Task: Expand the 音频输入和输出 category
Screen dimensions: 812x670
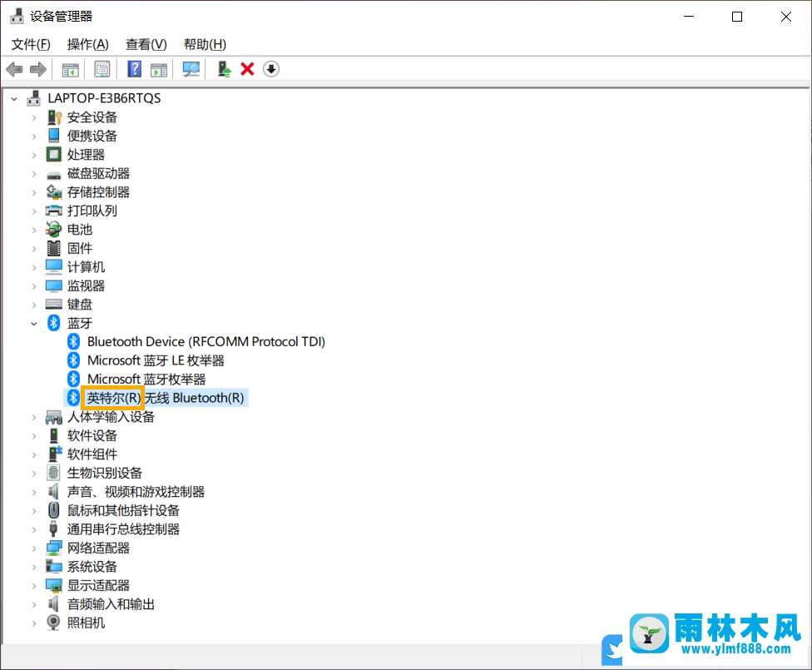Action: click(34, 604)
